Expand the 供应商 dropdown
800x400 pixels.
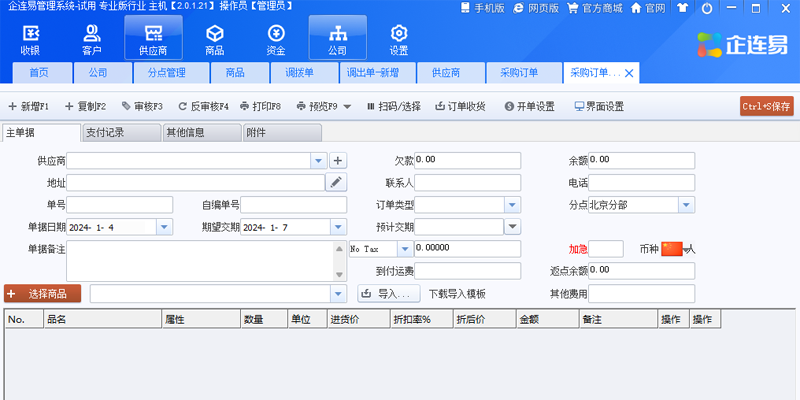(x=318, y=161)
